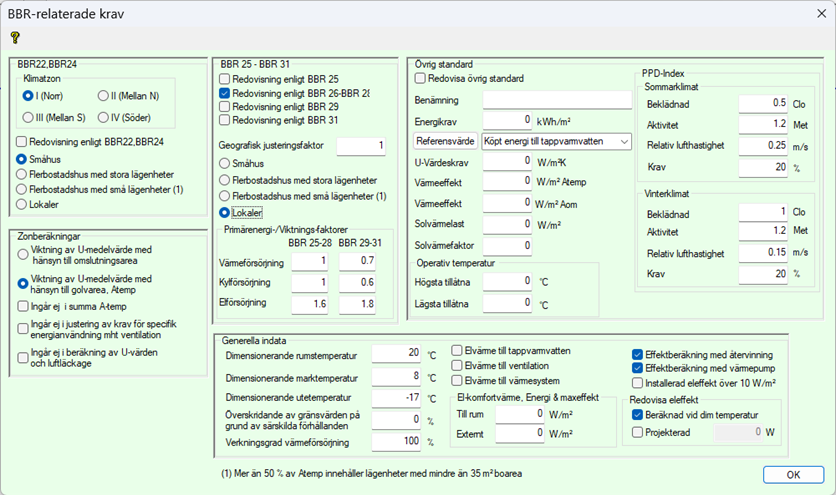This screenshot has width=836, height=495.
Task: Check the Projekterad eleffekt option
Action: pyautogui.click(x=638, y=432)
